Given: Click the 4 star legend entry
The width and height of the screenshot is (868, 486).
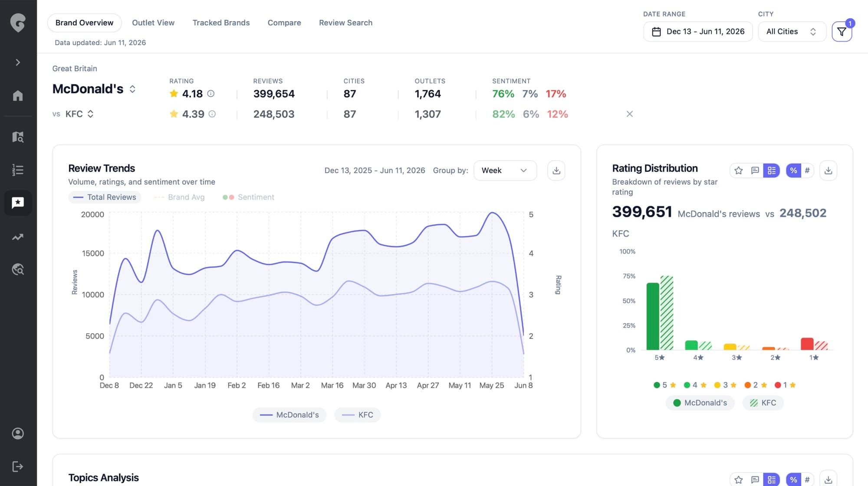Looking at the screenshot, I should point(695,385).
